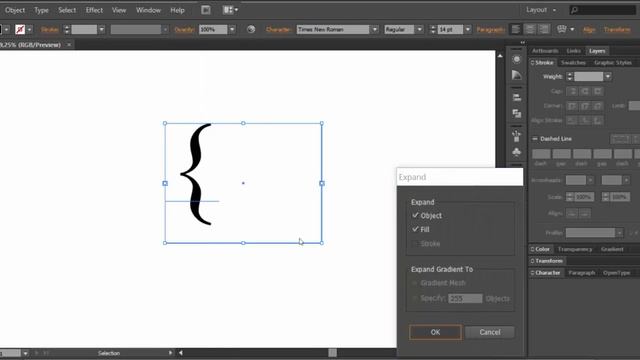
Task: Open the Effect menu
Action: pos(94,10)
